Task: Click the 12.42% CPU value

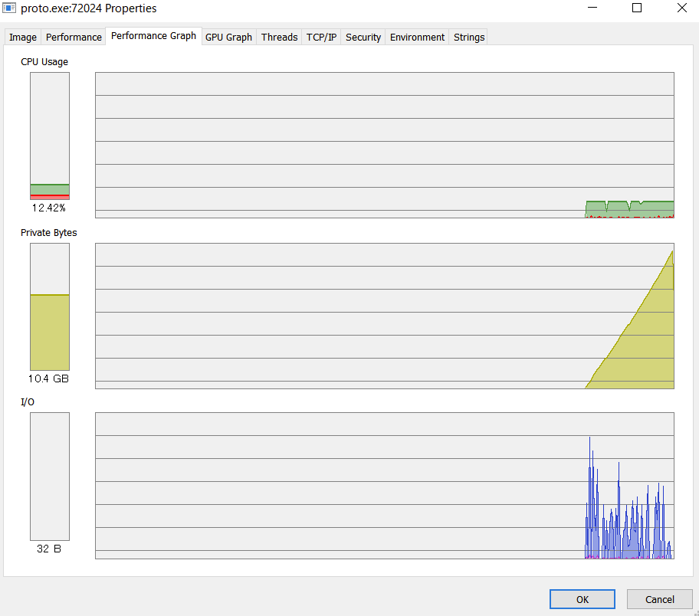Action: click(x=49, y=208)
